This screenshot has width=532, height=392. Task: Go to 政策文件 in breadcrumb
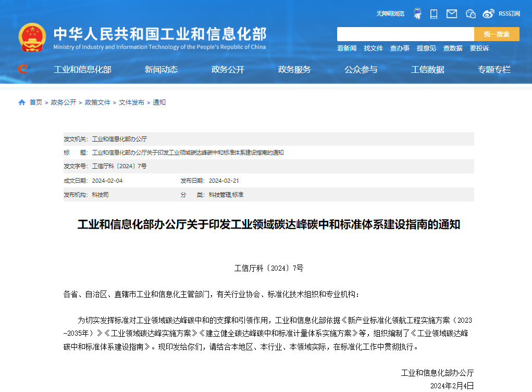coord(97,103)
